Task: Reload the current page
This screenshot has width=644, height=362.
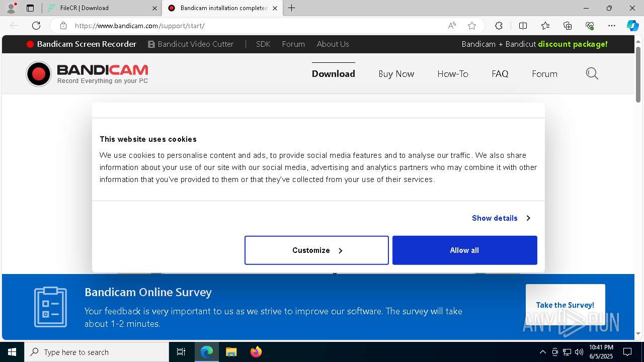Action: 36,26
